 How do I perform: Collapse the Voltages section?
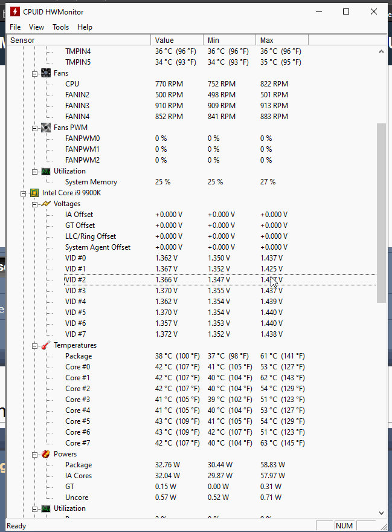point(34,204)
